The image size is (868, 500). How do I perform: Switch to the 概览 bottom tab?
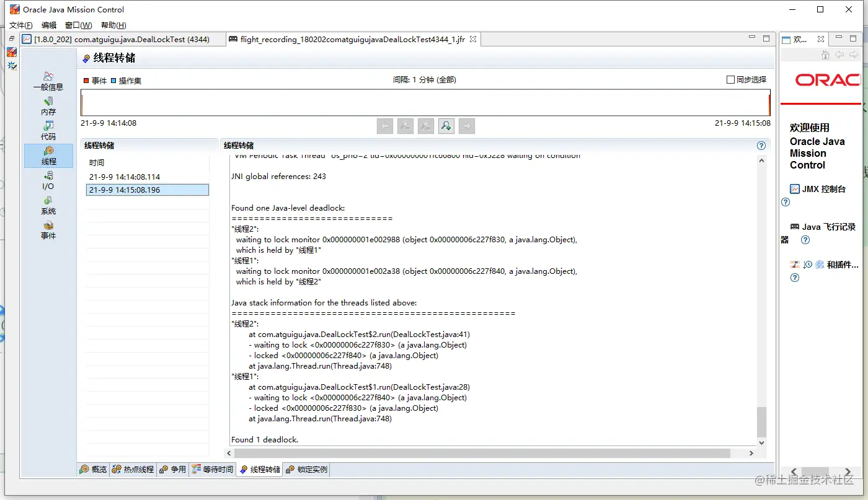[93, 470]
